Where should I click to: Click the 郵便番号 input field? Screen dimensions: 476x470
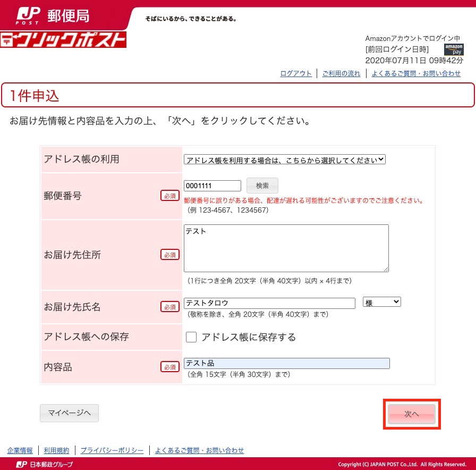click(212, 186)
